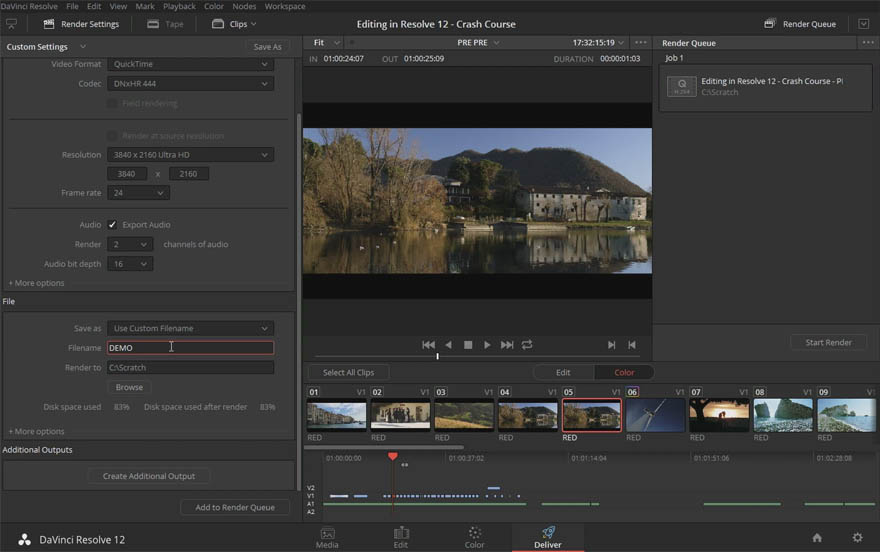Open Codec DNxHR 444 dropdown

pos(190,84)
